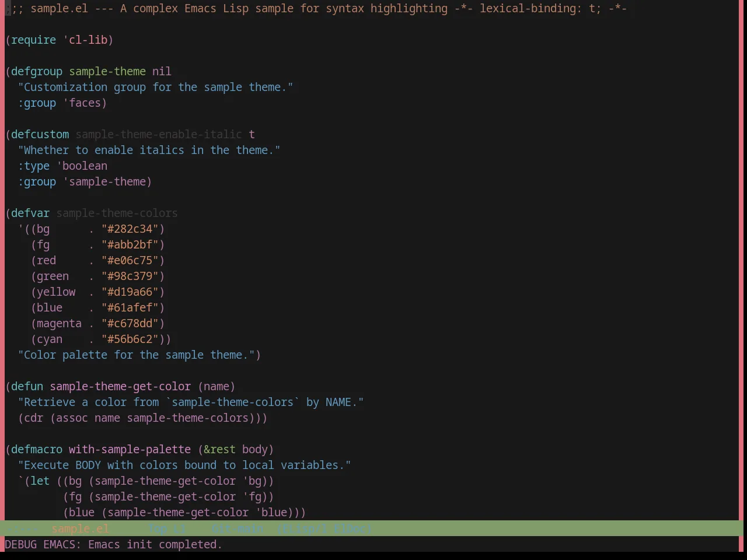This screenshot has height=560, width=747.
Task: Click the 'magenta' key in the color alist
Action: pos(60,323)
